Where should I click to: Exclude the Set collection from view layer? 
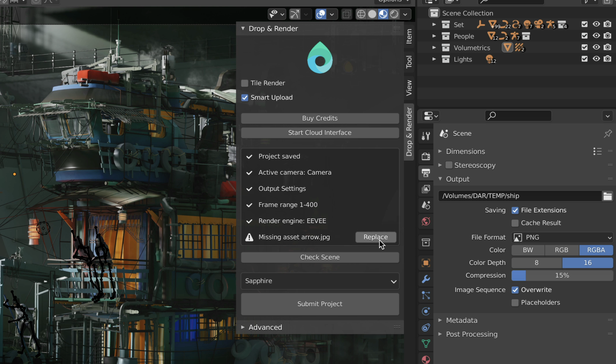(585, 24)
